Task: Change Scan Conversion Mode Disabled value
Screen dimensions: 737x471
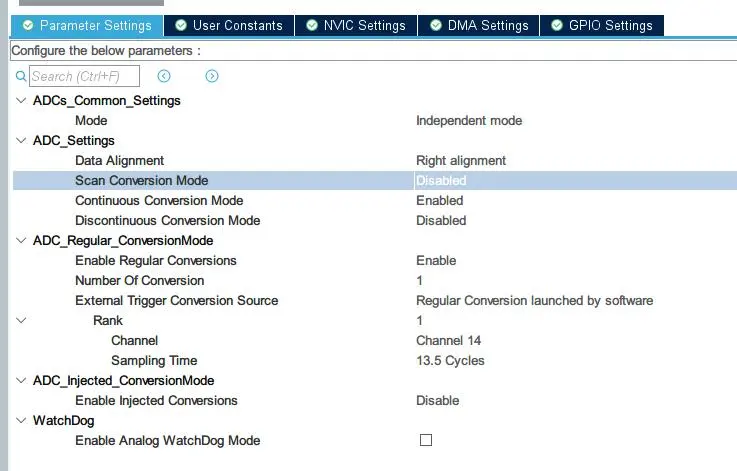Action: tap(441, 181)
